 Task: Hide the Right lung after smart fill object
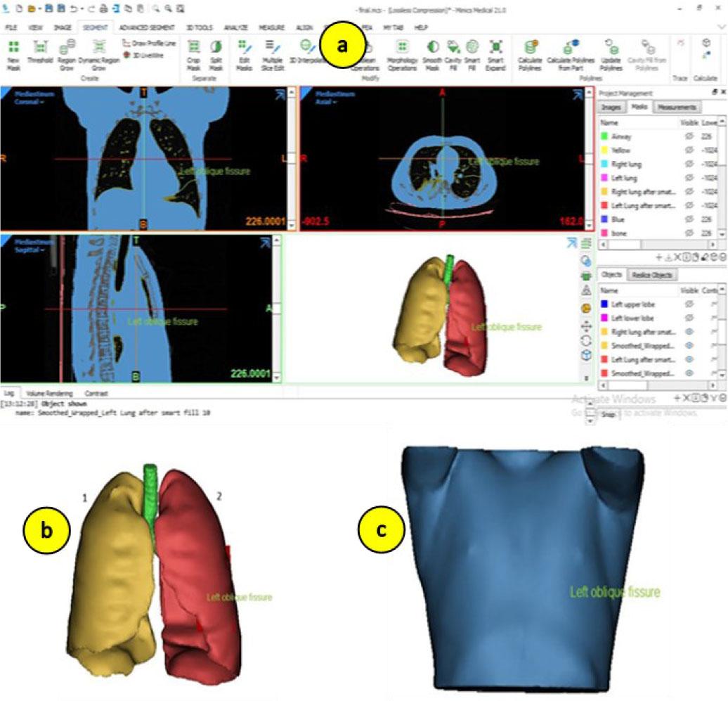pyautogui.click(x=689, y=331)
